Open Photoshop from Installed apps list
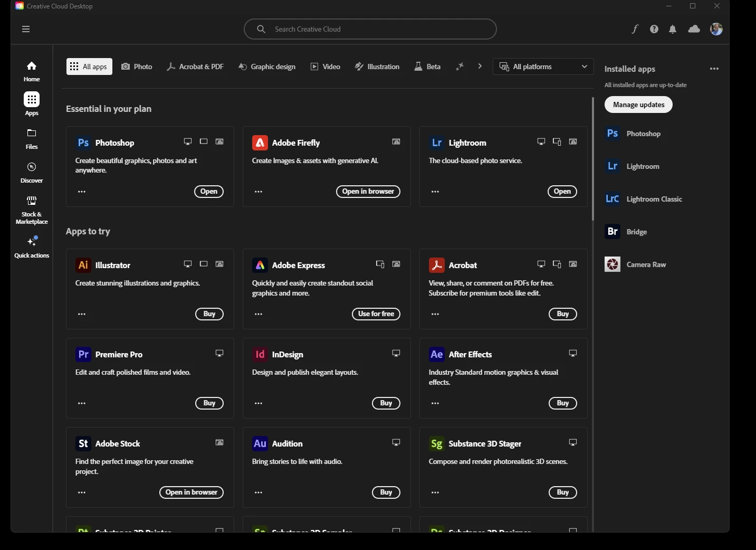The image size is (756, 550). (x=633, y=134)
